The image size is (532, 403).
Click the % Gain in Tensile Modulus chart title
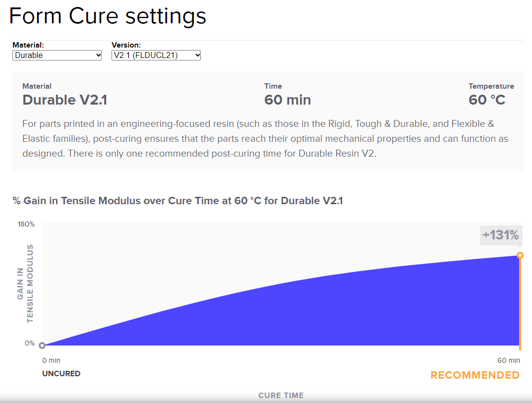click(177, 201)
